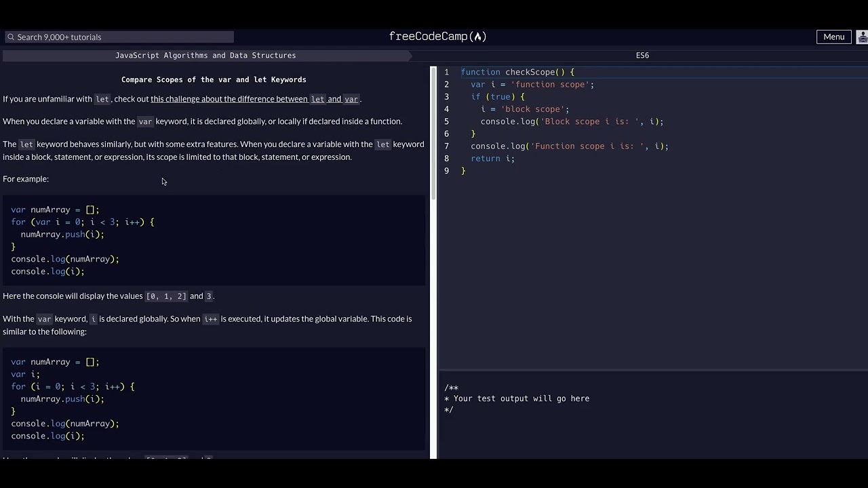Open the let and var difference challenge link
This screenshot has height=488, width=868.
pos(254,99)
